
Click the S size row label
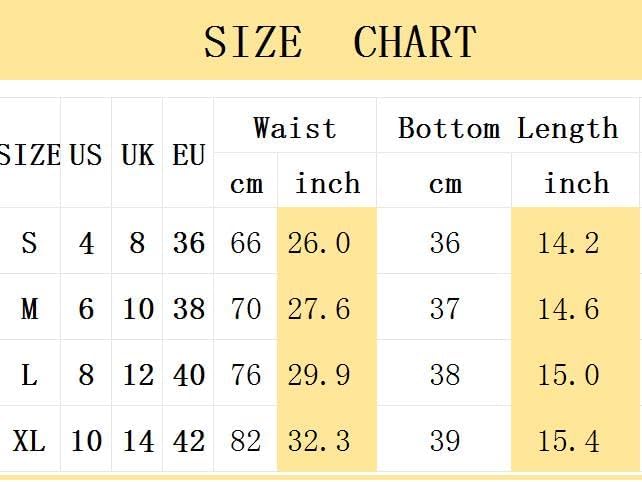coord(29,243)
